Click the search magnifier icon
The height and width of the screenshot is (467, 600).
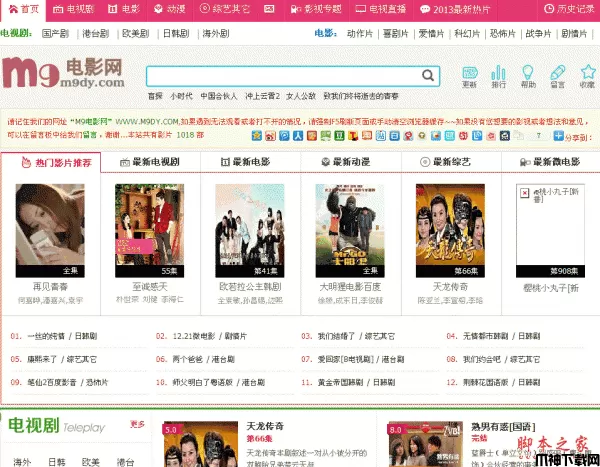tap(428, 76)
